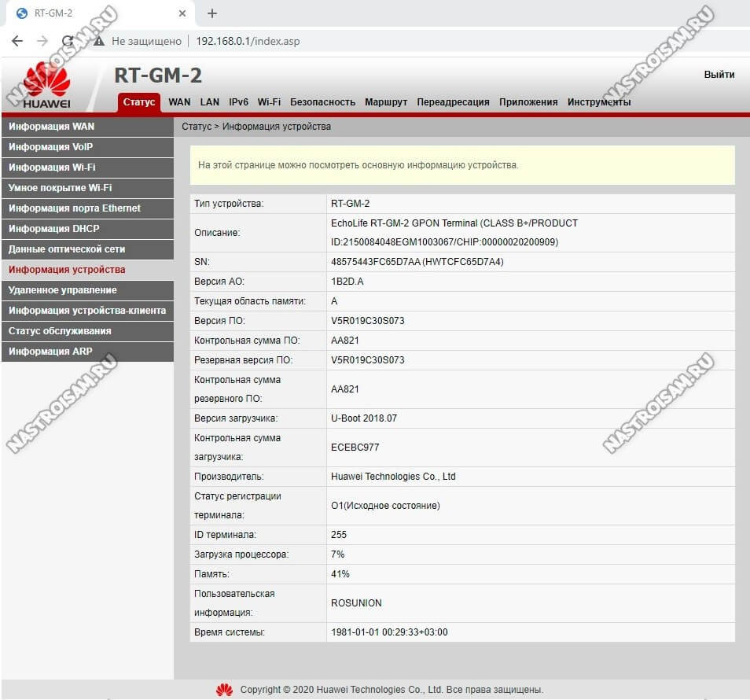Open the Переадресация menu
Image resolution: width=750 pixels, height=700 pixels.
pos(453,102)
